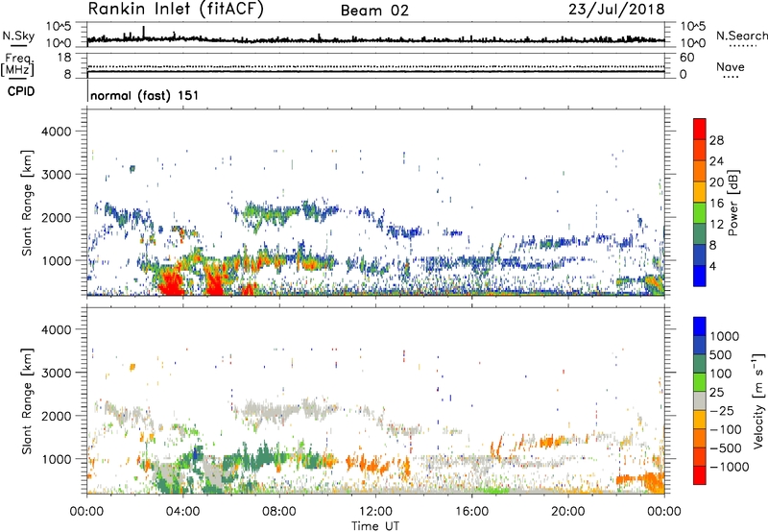This screenshot has width=768, height=532.
Task: Select the 'Beam 02' header label
Action: click(x=374, y=11)
